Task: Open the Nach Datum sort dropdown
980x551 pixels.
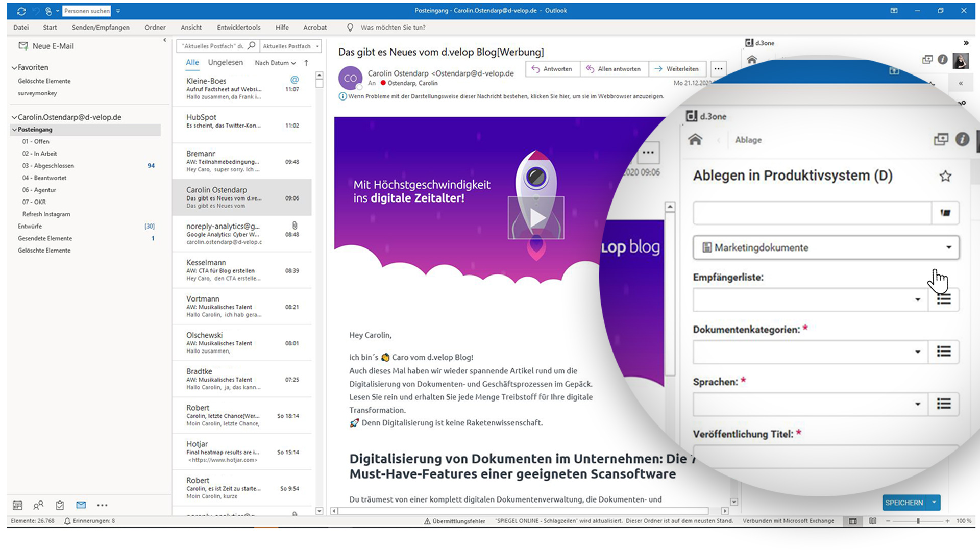Action: (275, 63)
